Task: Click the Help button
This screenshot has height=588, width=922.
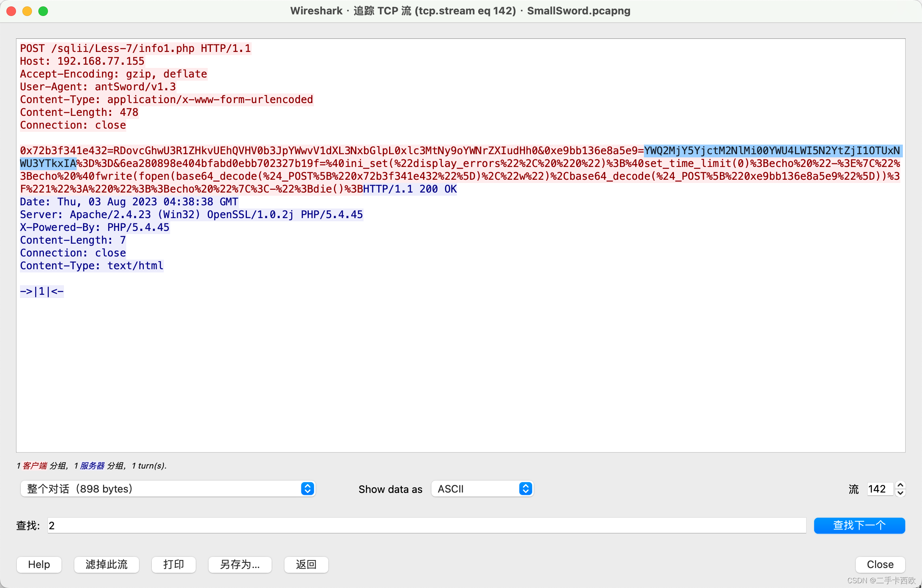Action: coord(39,564)
